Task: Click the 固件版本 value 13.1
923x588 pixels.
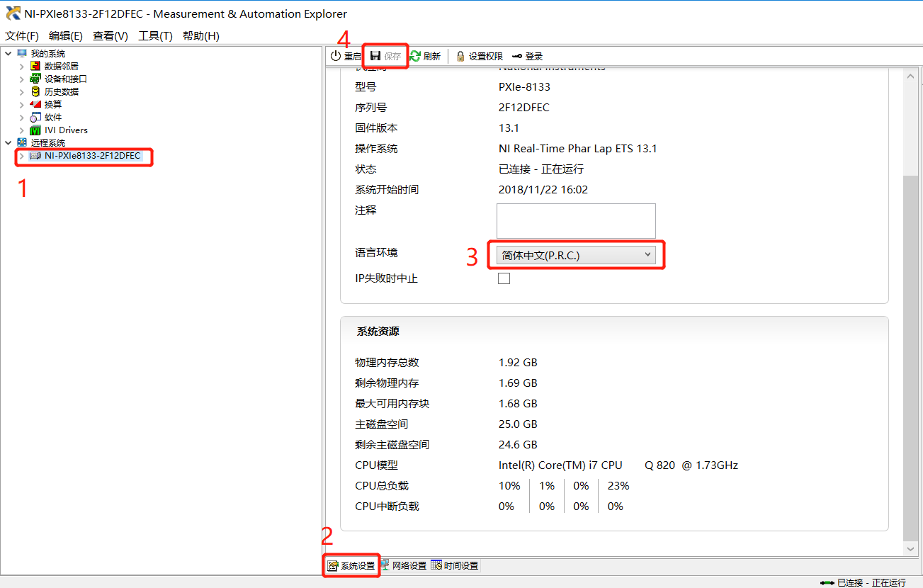Action: point(509,128)
